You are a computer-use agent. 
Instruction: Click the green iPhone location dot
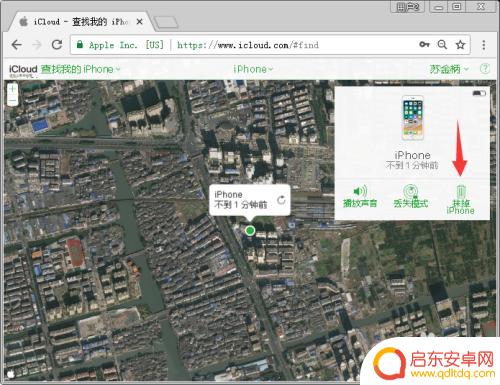(x=250, y=230)
